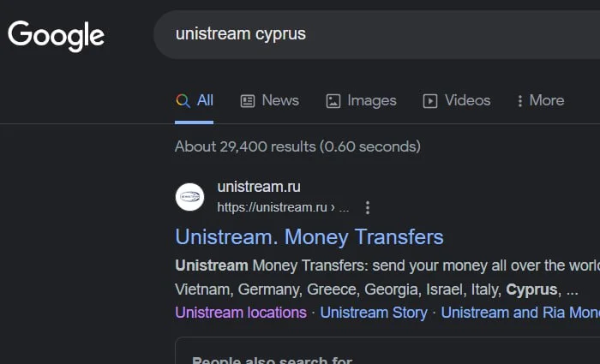Image resolution: width=600 pixels, height=364 pixels.
Task: Switch to the News tab
Action: pyautogui.click(x=279, y=100)
